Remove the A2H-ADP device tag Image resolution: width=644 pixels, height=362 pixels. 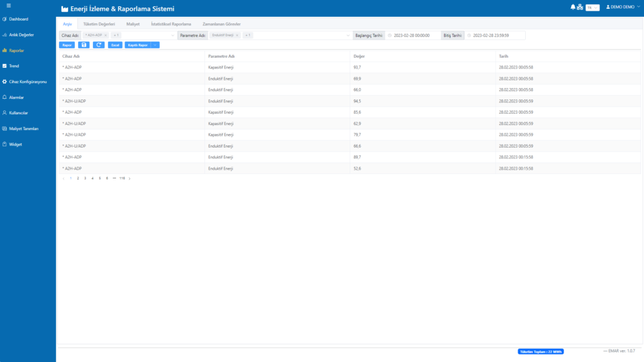[106, 35]
